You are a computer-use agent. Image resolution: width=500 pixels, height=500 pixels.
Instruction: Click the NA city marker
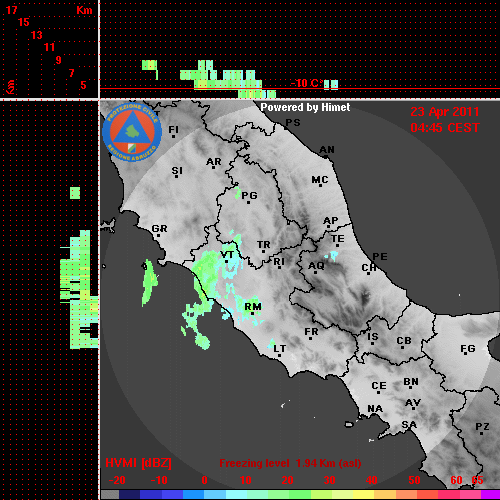click(374, 415)
